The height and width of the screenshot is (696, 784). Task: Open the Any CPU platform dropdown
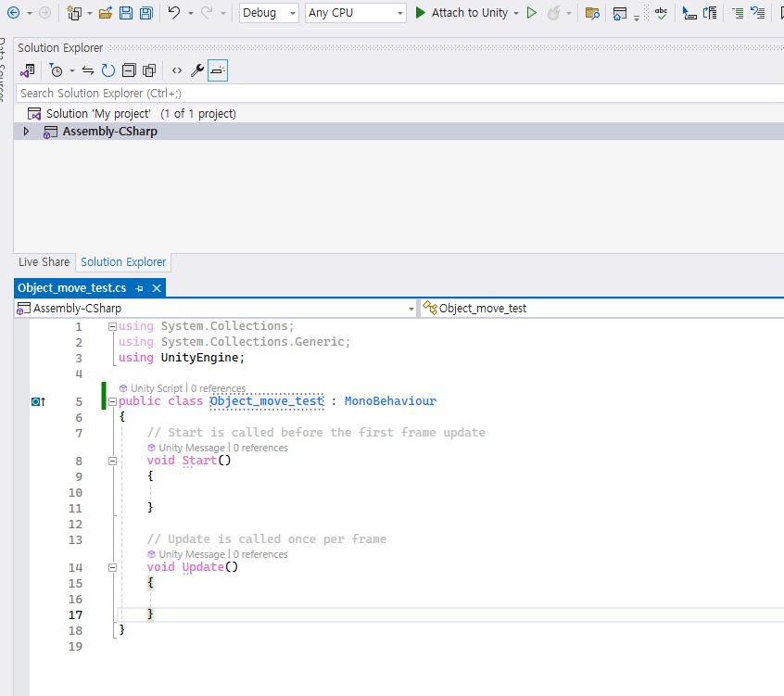[x=356, y=13]
